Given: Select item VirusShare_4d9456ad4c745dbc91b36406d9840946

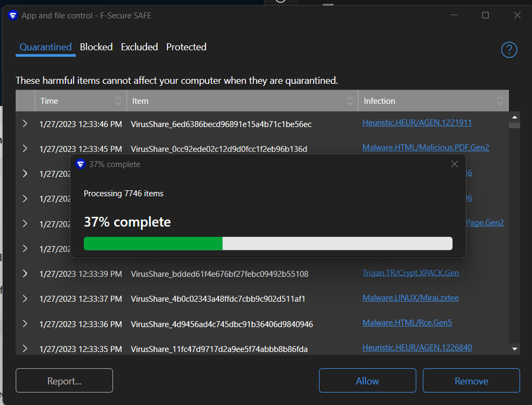Looking at the screenshot, I should [x=222, y=324].
